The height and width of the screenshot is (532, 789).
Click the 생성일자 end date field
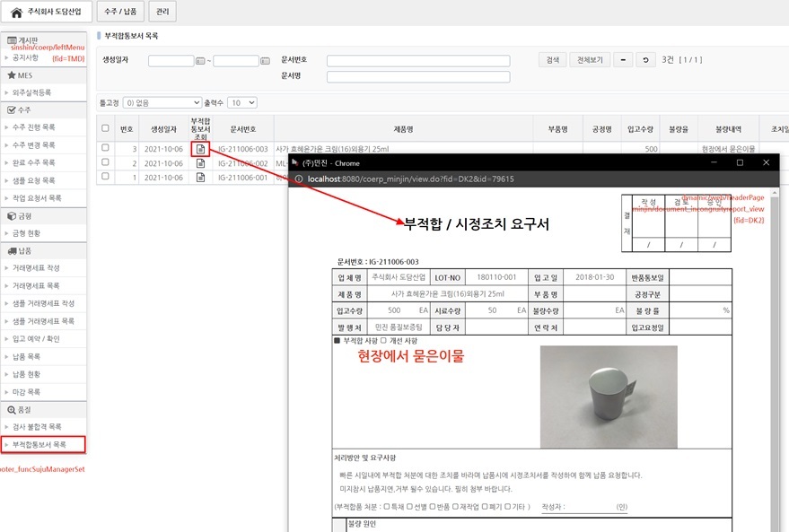236,61
